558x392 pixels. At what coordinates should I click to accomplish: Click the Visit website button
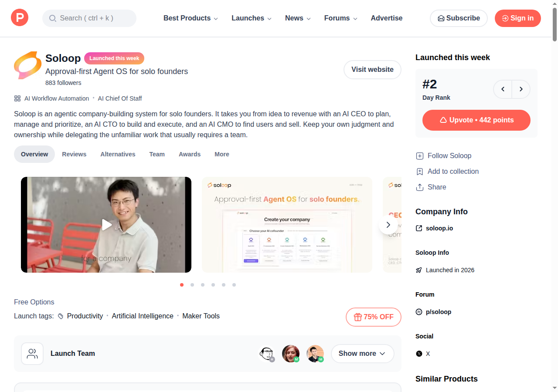pyautogui.click(x=372, y=70)
